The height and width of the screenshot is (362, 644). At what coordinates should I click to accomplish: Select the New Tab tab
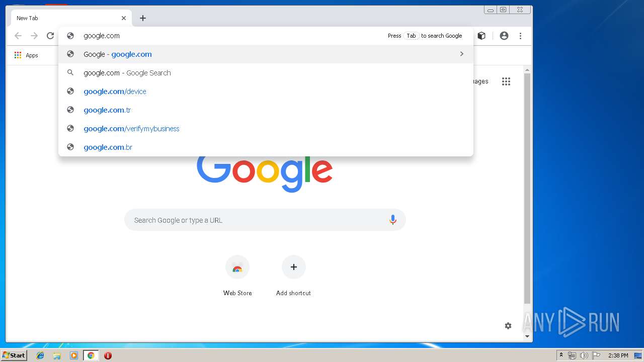point(71,18)
